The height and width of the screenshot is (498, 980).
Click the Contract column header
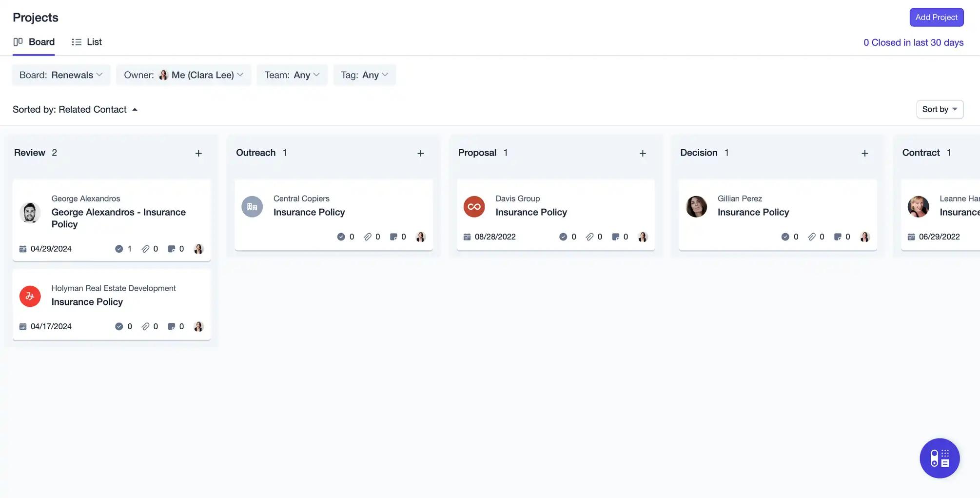point(921,153)
